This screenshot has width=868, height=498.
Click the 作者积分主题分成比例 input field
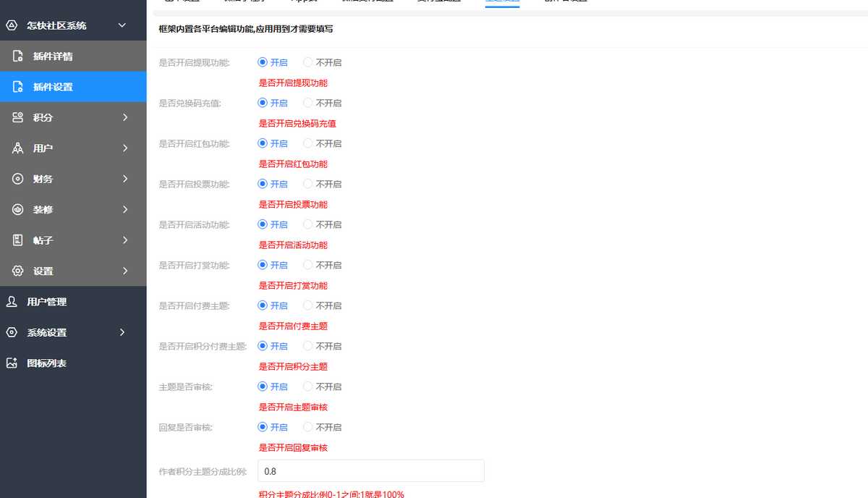click(x=371, y=470)
